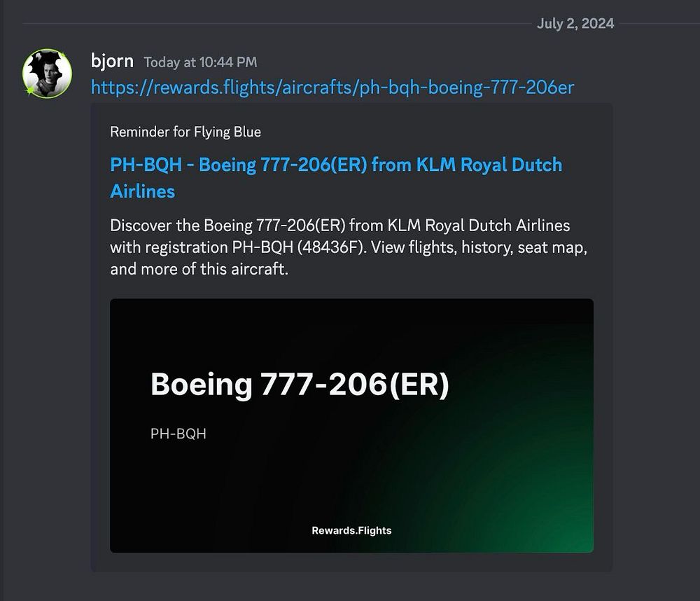700x601 pixels.
Task: Click the small PH-BQH text in the preview image
Action: pos(178,434)
